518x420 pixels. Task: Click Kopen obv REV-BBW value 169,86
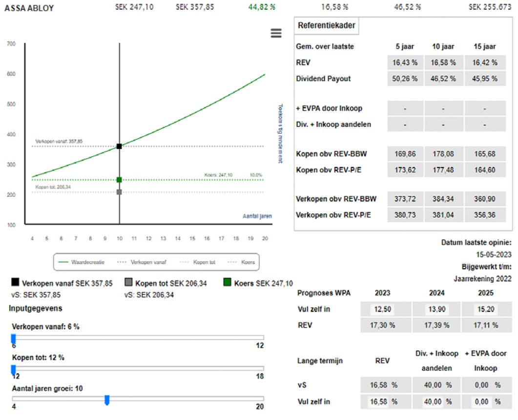pyautogui.click(x=405, y=154)
